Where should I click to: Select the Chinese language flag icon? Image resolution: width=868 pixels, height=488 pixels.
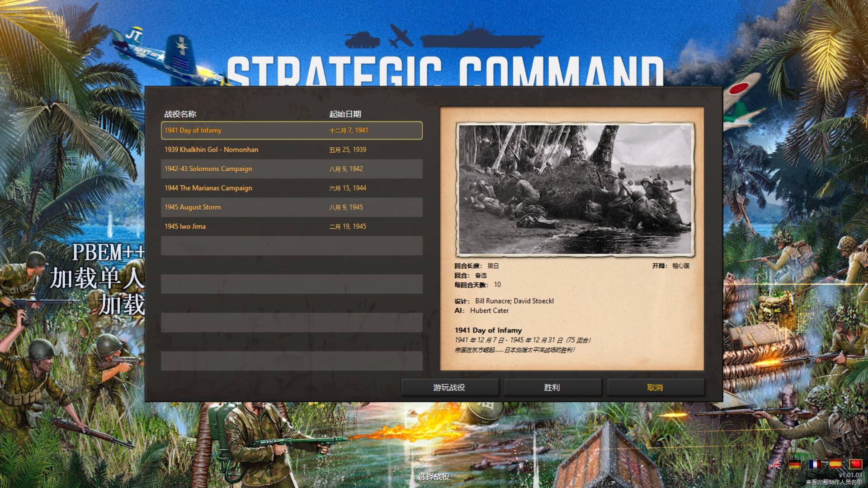point(856,464)
